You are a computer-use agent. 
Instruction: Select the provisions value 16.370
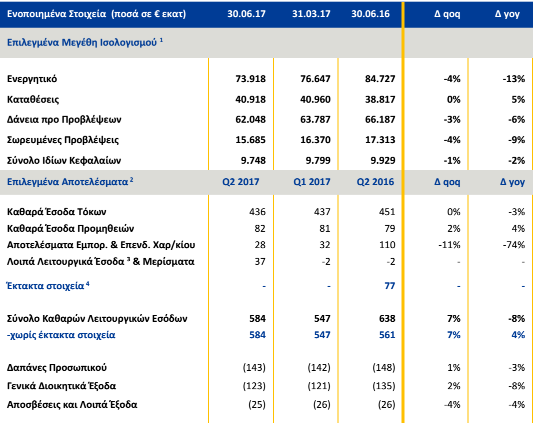(315, 140)
